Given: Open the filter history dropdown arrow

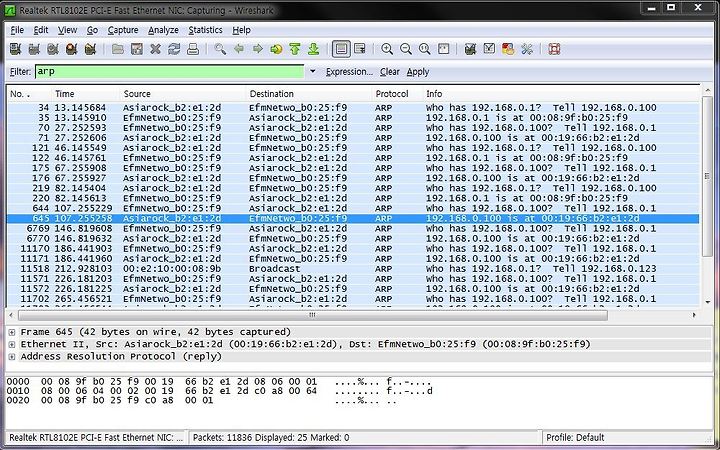Looking at the screenshot, I should [x=313, y=72].
